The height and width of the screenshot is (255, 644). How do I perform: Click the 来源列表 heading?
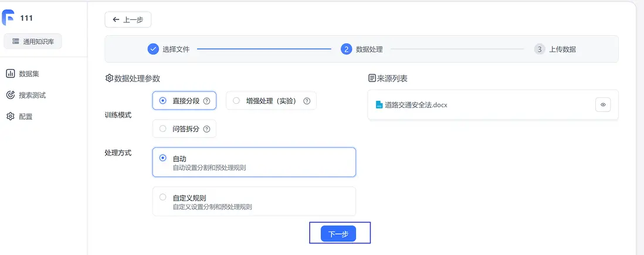[392, 78]
